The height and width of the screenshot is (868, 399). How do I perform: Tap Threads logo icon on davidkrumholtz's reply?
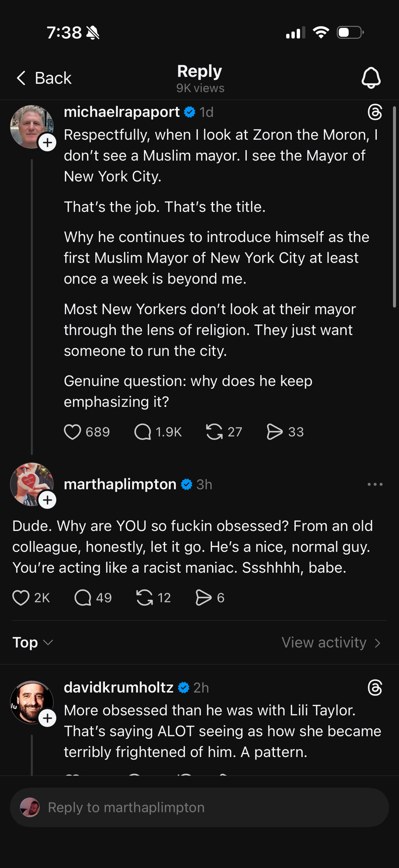coord(375,687)
